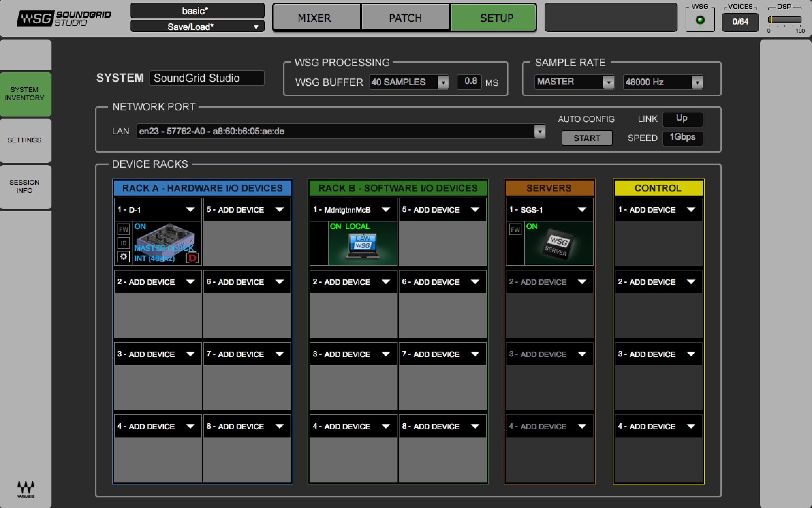
Task: Click the DAW WSG laptop driver icon
Action: click(363, 246)
